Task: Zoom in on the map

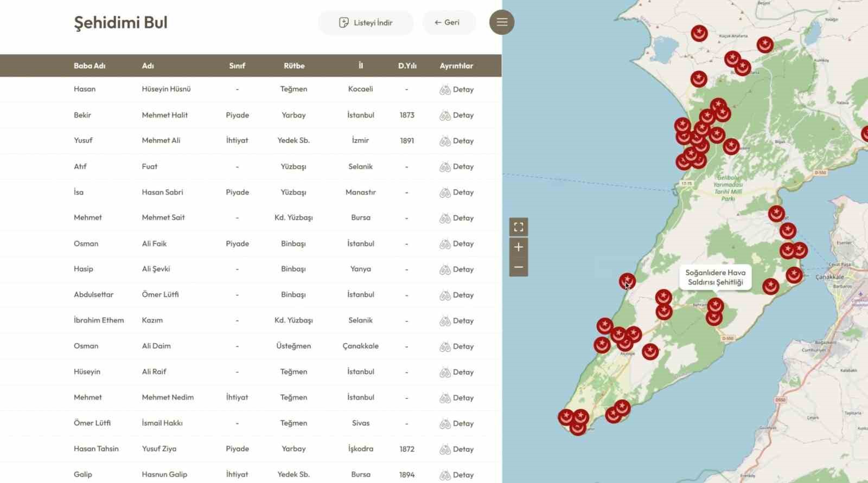Action: pos(519,247)
